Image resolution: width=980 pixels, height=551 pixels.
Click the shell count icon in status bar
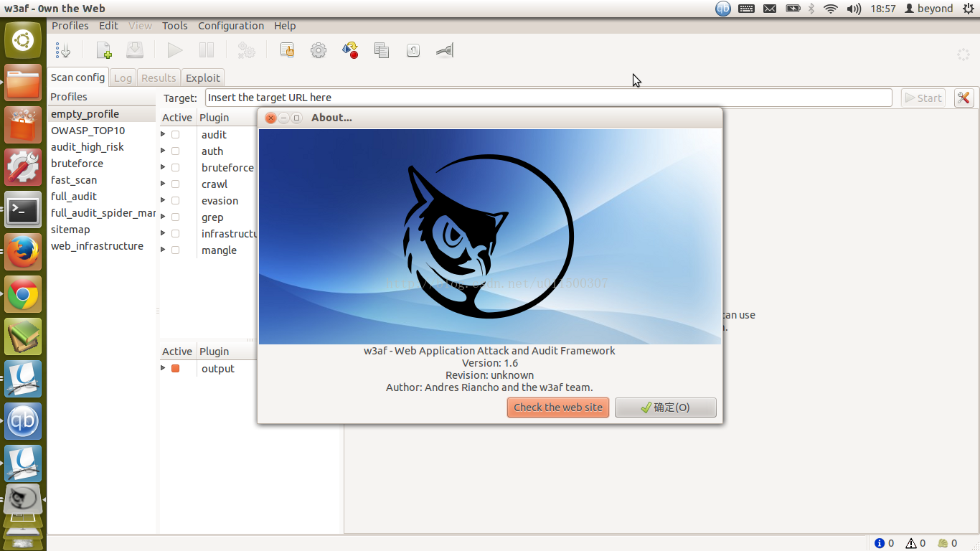(x=943, y=543)
